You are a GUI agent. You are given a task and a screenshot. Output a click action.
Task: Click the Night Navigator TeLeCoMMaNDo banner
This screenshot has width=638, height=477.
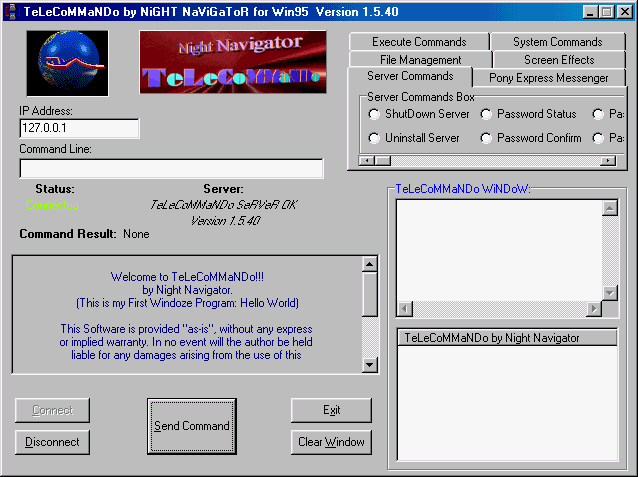(233, 62)
